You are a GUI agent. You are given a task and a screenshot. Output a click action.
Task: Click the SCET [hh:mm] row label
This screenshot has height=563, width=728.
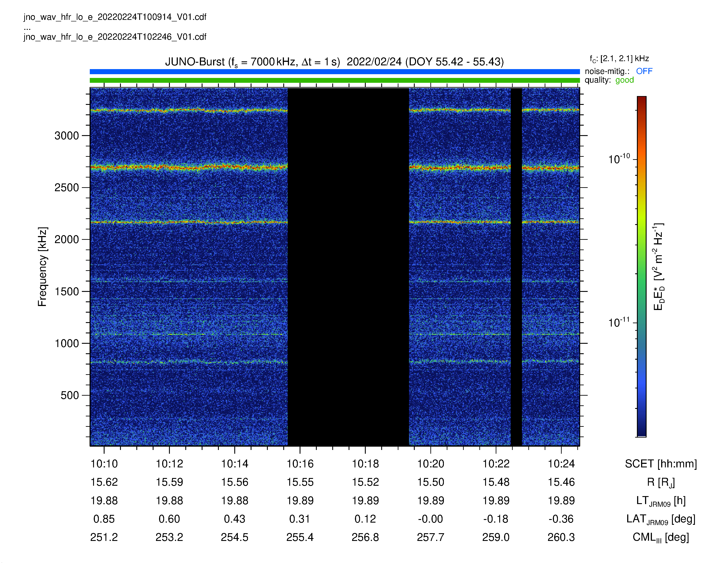661,464
